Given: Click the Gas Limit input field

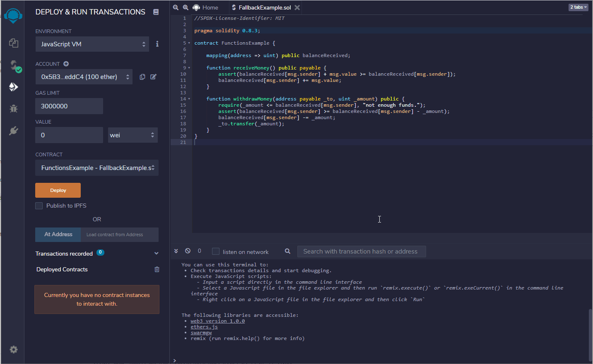Looking at the screenshot, I should coord(69,106).
